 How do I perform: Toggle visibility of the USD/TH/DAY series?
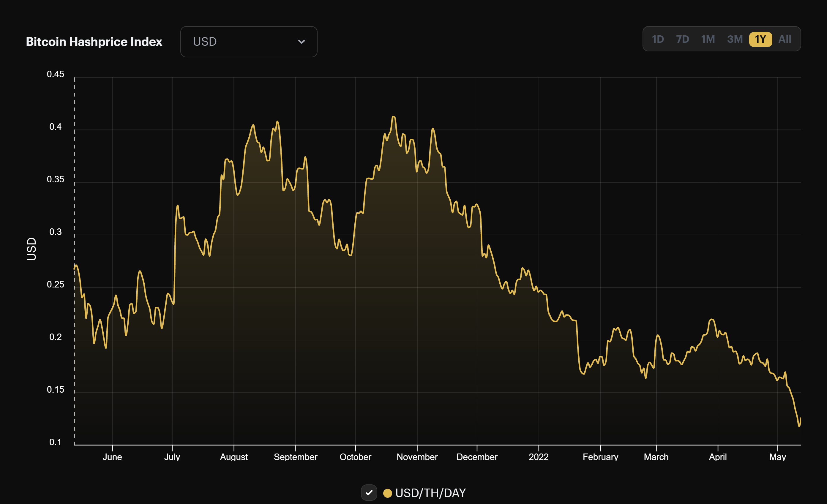point(369,493)
